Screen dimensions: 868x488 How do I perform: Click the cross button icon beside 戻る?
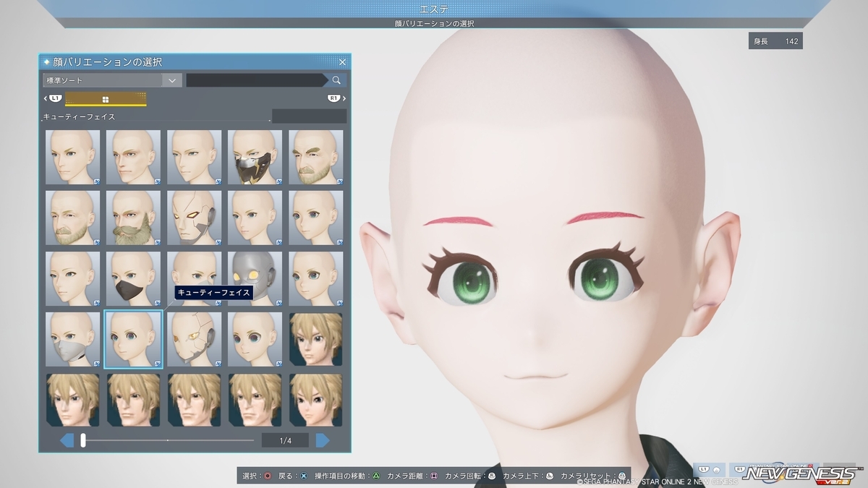point(304,476)
